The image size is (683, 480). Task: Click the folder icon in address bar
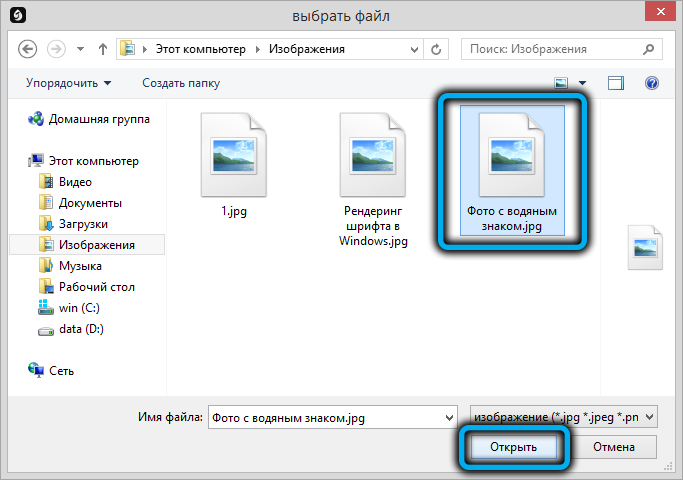tap(127, 48)
